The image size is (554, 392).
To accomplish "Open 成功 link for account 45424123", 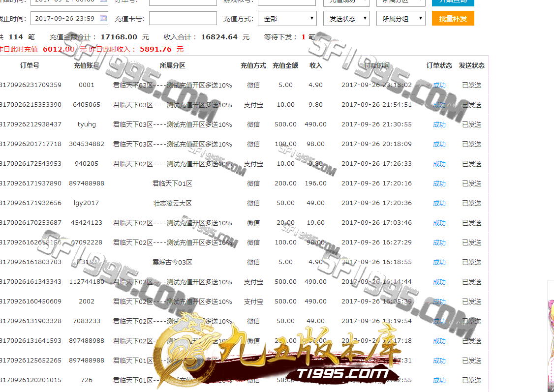I will pos(439,223).
